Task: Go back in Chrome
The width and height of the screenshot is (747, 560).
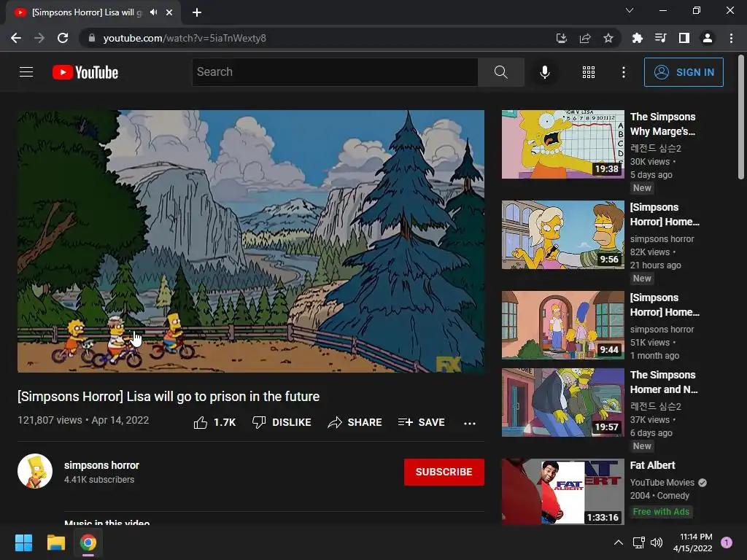Action: [16, 38]
